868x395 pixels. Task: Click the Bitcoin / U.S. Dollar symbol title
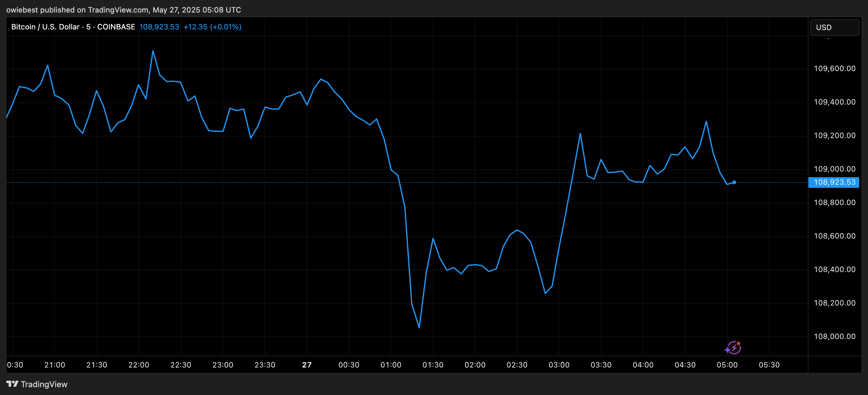[45, 27]
